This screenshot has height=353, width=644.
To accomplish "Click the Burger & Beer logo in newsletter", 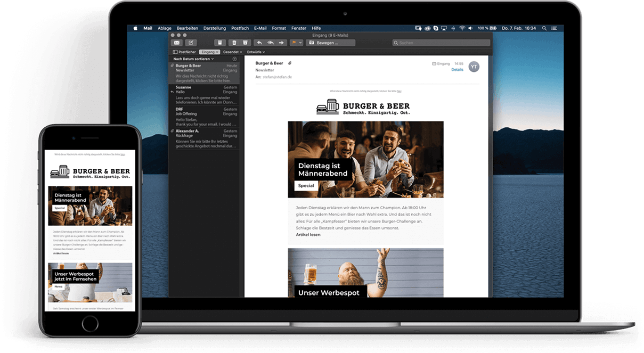I will click(x=363, y=108).
